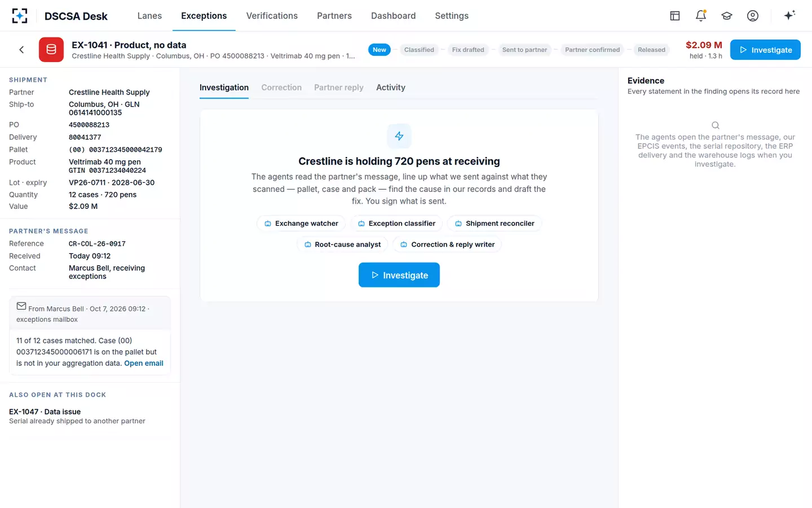This screenshot has width=812, height=508.
Task: Click the lightning bolt icon in investigation card
Action: point(399,136)
